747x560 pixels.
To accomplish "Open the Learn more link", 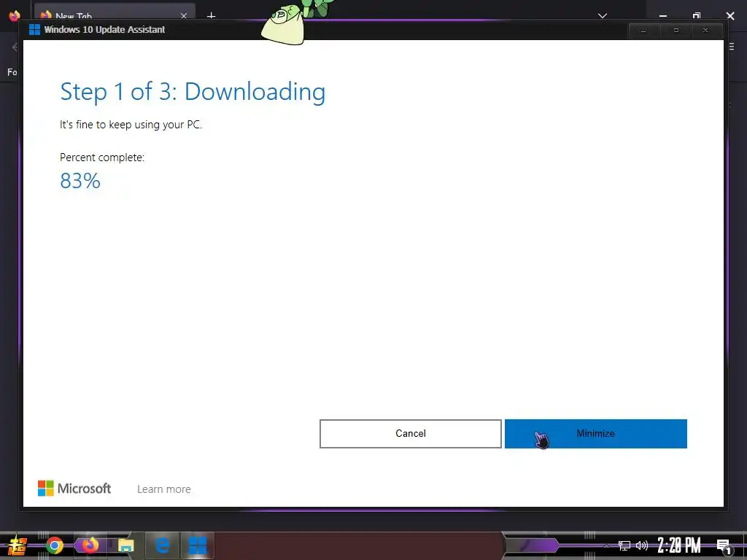I will pyautogui.click(x=164, y=489).
